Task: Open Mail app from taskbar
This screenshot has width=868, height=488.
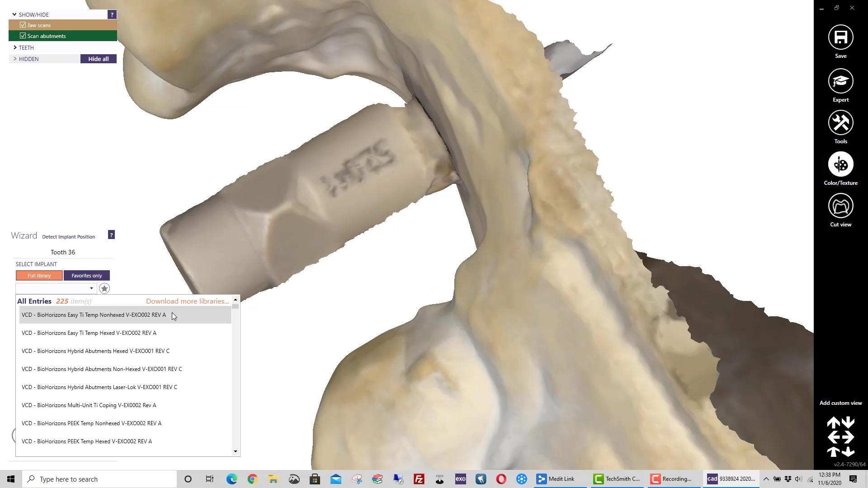Action: (x=336, y=479)
